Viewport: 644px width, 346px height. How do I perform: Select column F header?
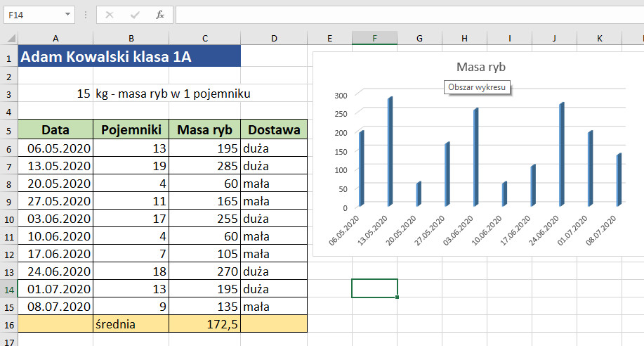click(374, 39)
